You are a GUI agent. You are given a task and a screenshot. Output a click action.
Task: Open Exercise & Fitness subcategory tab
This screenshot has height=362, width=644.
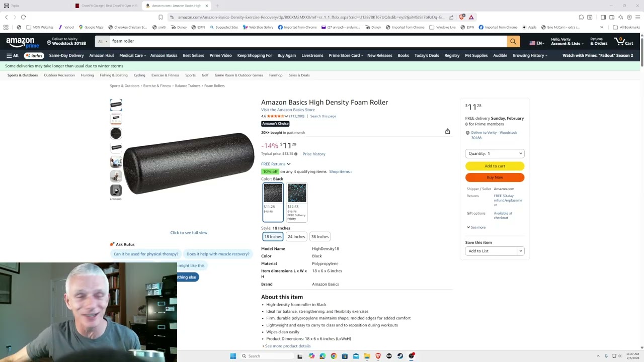(165, 75)
